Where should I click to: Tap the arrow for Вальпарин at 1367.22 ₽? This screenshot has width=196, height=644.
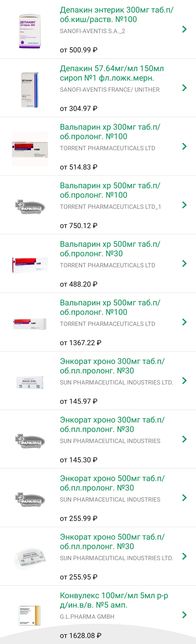[185, 322]
